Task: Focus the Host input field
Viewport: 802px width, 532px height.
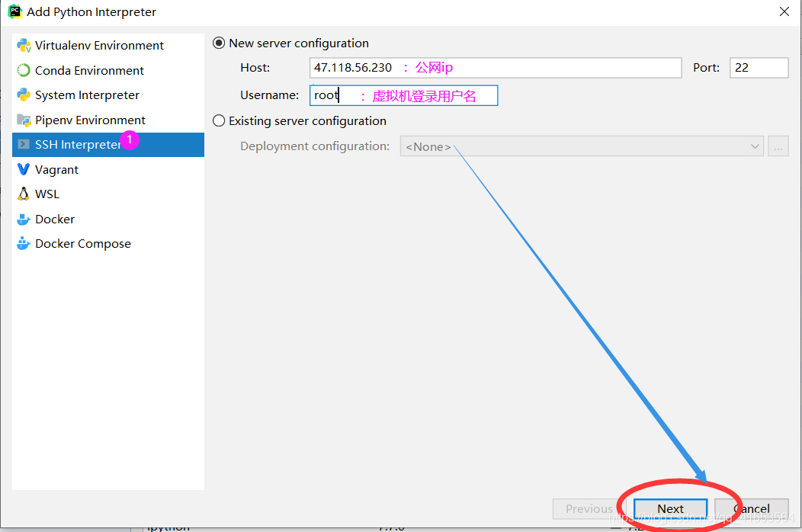Action: 495,68
